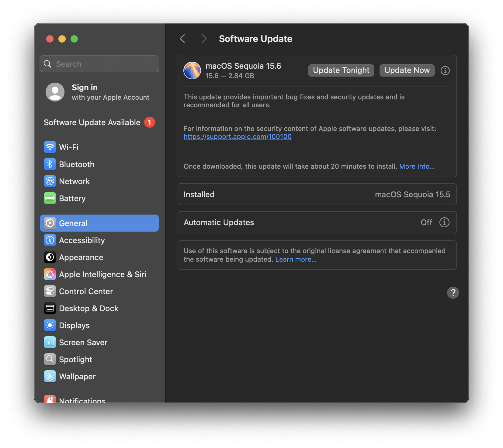Zoom the window with green button
This screenshot has width=503, height=448.
[74, 39]
